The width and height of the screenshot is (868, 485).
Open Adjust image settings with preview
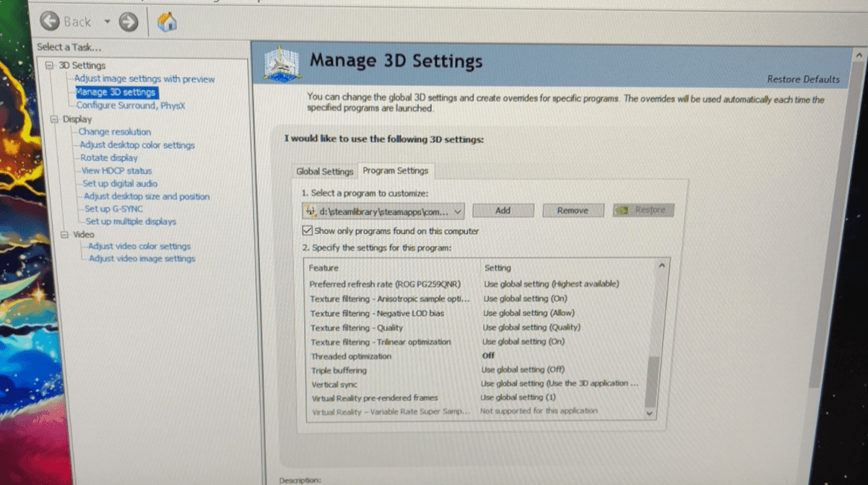[x=144, y=79]
